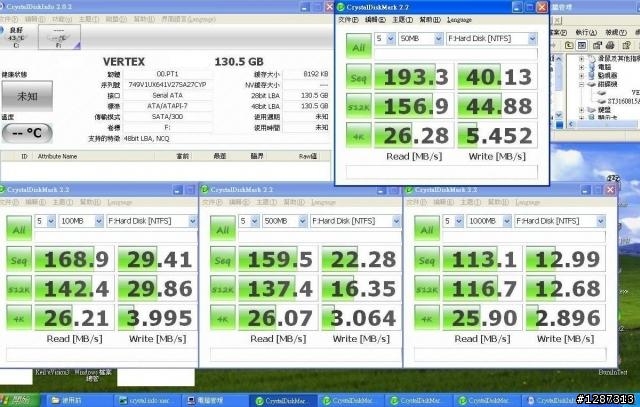
Task: Run All tests in the 1000MB CrystalDiskMark window
Action: click(427, 228)
